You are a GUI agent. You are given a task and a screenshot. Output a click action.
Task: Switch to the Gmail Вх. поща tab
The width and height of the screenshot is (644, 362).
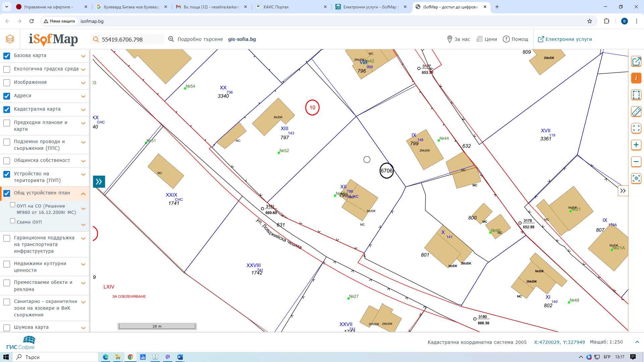pos(211,7)
